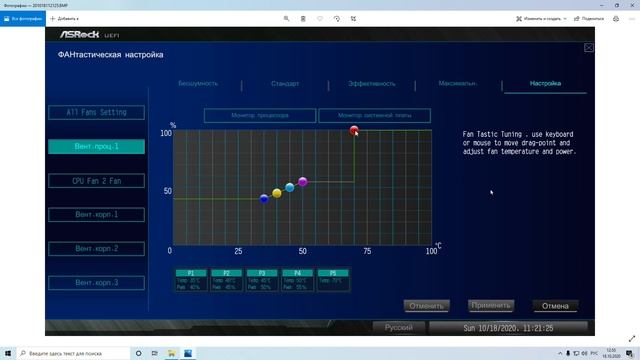The image size is (640, 360).
Task: Click the red P5 drag point
Action: click(354, 130)
